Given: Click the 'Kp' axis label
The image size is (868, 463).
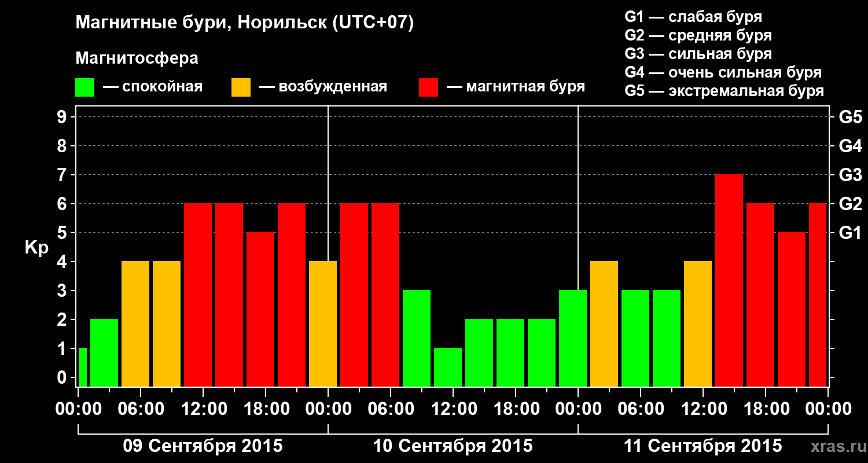Looking at the screenshot, I should point(37,248).
